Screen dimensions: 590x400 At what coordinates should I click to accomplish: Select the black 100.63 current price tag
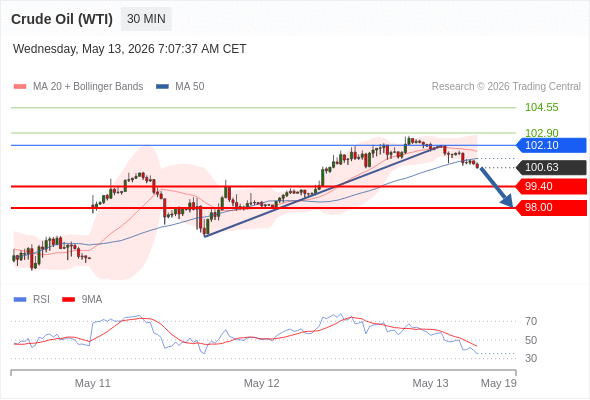(x=551, y=167)
